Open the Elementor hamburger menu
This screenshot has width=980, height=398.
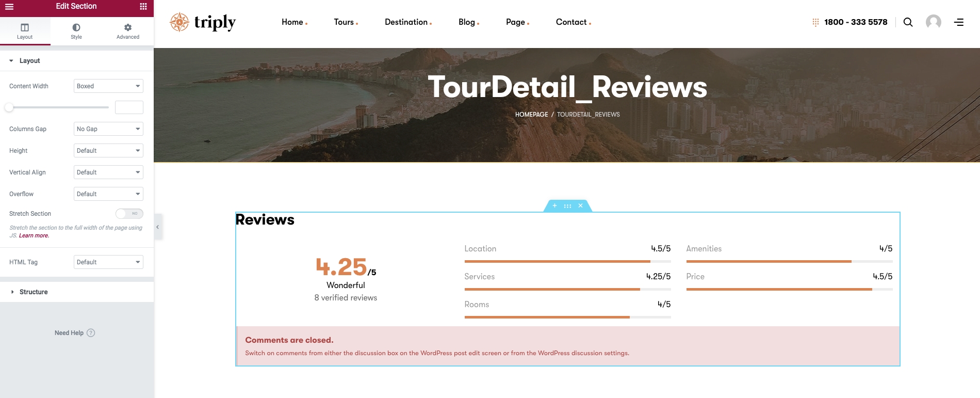point(9,7)
